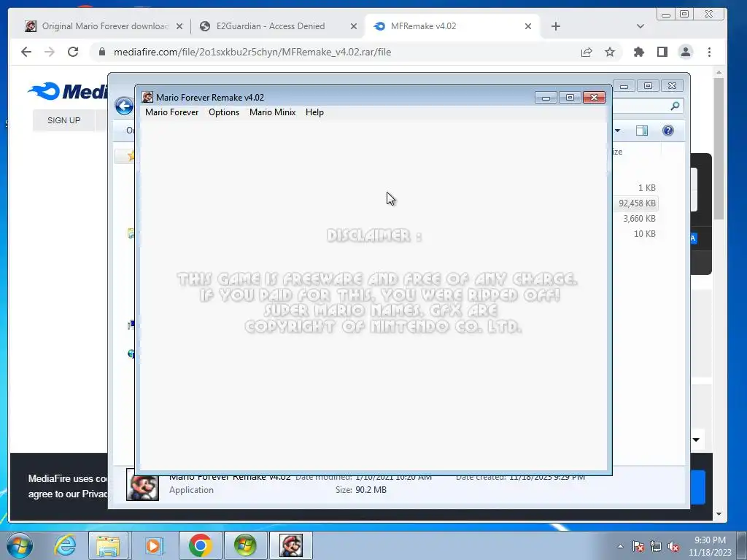Viewport: 747px width, 560px height.
Task: Open Explorer help question mark icon
Action: 668,131
